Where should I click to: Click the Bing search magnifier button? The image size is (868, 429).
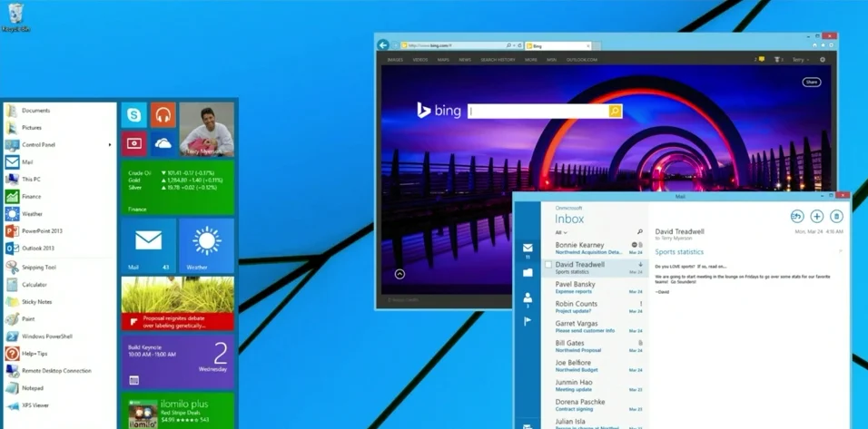pyautogui.click(x=615, y=111)
